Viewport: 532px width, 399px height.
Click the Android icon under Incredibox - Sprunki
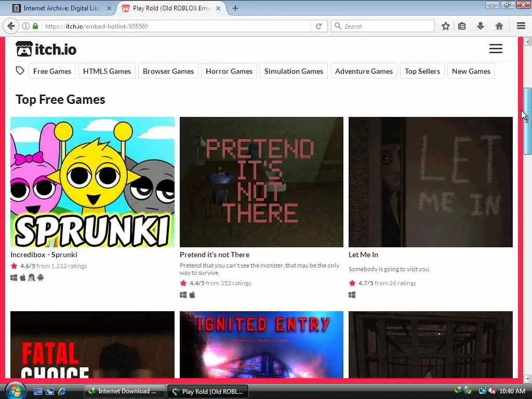pyautogui.click(x=41, y=277)
